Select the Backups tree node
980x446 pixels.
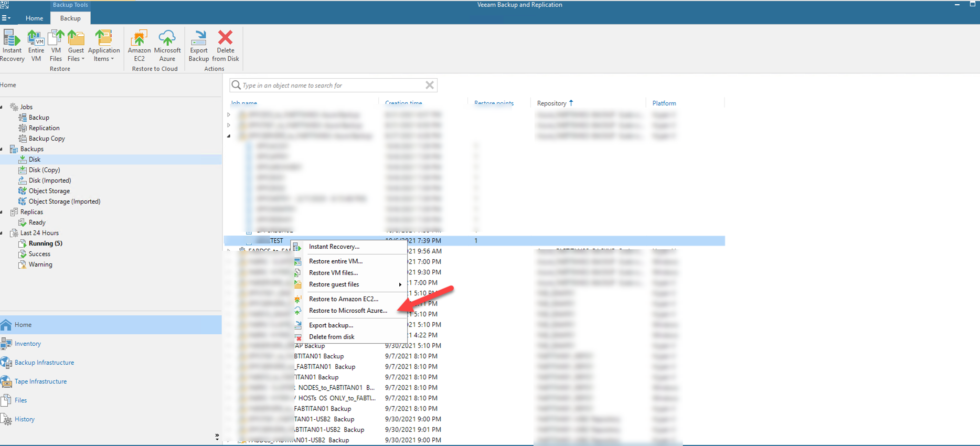tap(31, 149)
